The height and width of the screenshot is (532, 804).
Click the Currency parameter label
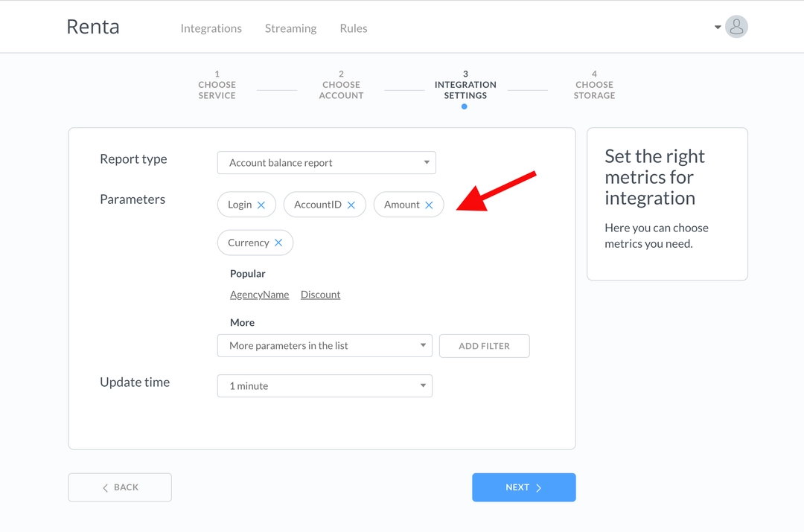pyautogui.click(x=249, y=243)
